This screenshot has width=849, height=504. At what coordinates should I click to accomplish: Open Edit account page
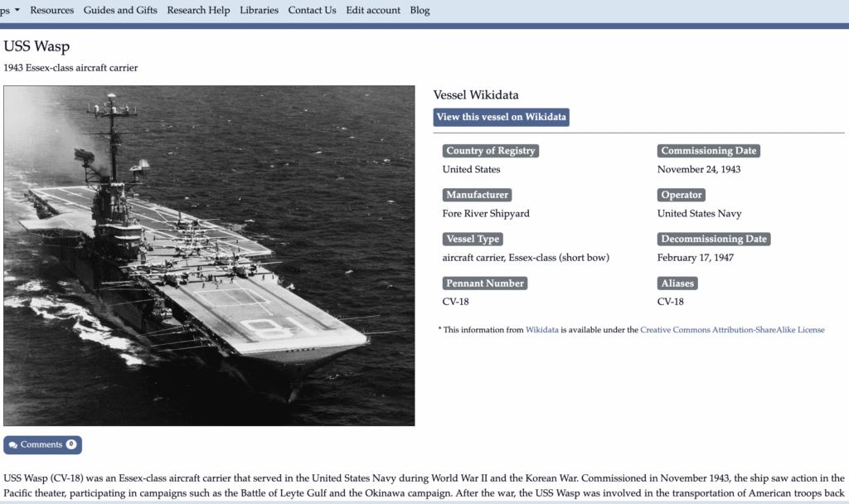(373, 10)
